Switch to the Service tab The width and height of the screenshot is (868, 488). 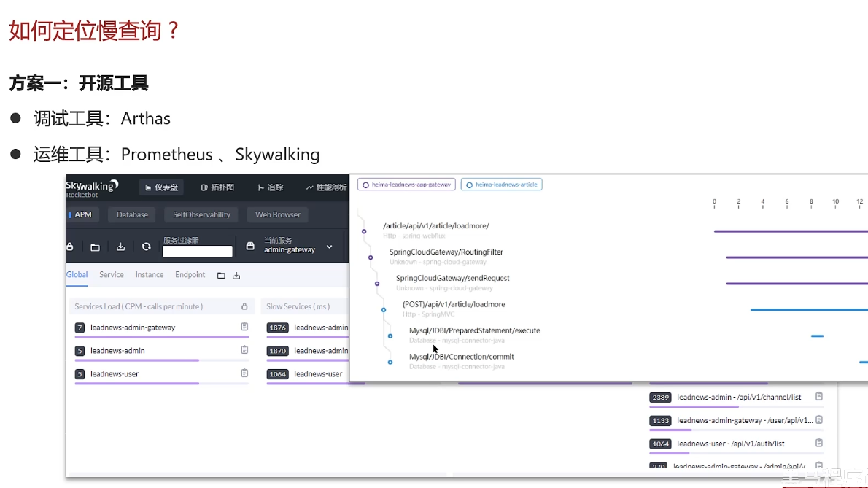click(112, 275)
